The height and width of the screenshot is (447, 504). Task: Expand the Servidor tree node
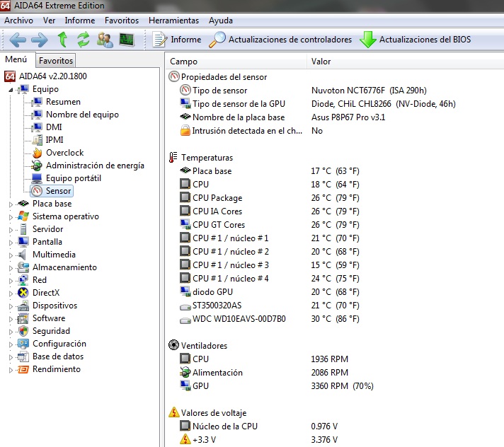11,230
